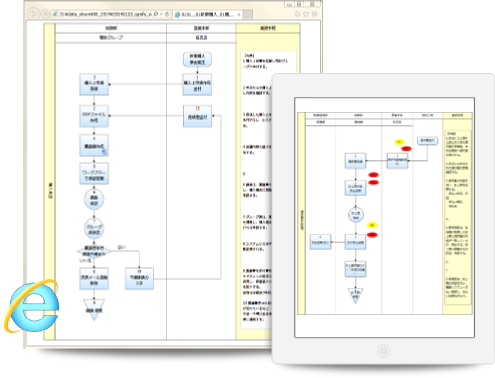Click the browser Back arrow button
This screenshot has width=495, height=378.
(33, 14)
